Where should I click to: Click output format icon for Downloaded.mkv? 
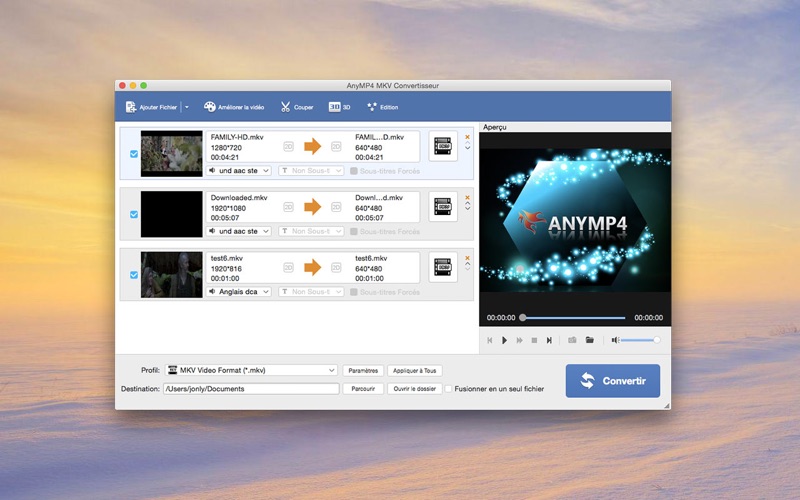tap(443, 207)
